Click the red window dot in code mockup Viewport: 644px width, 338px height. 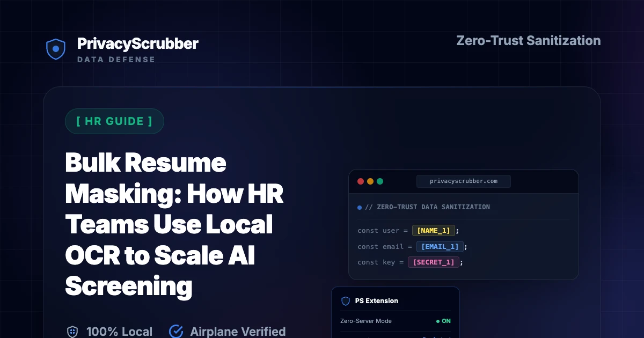pyautogui.click(x=361, y=181)
